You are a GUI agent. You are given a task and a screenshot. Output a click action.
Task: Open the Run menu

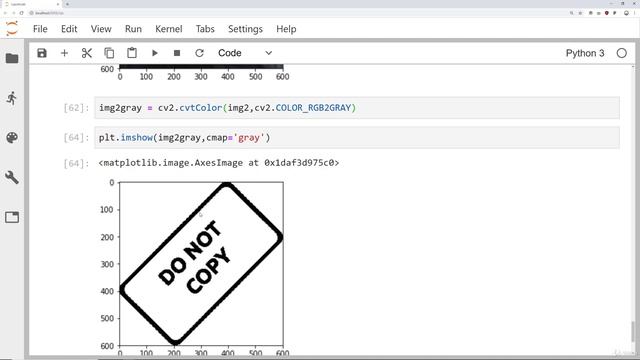point(133,29)
